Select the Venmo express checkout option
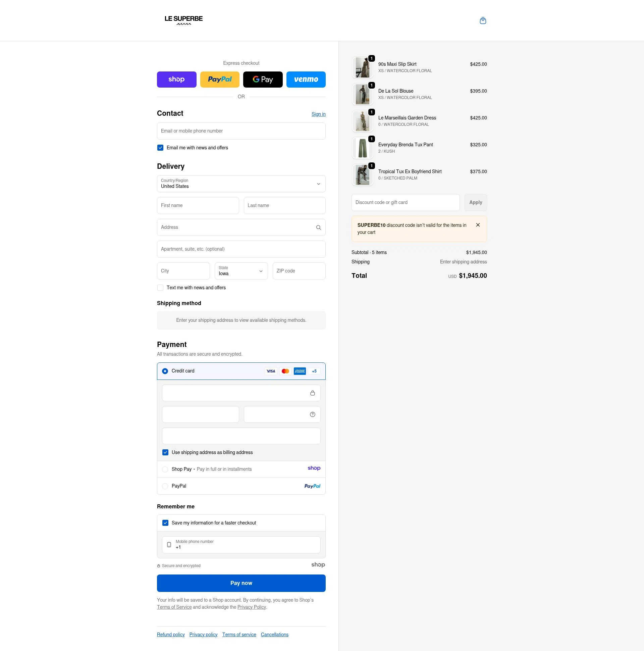This screenshot has width=644, height=651. click(x=306, y=79)
